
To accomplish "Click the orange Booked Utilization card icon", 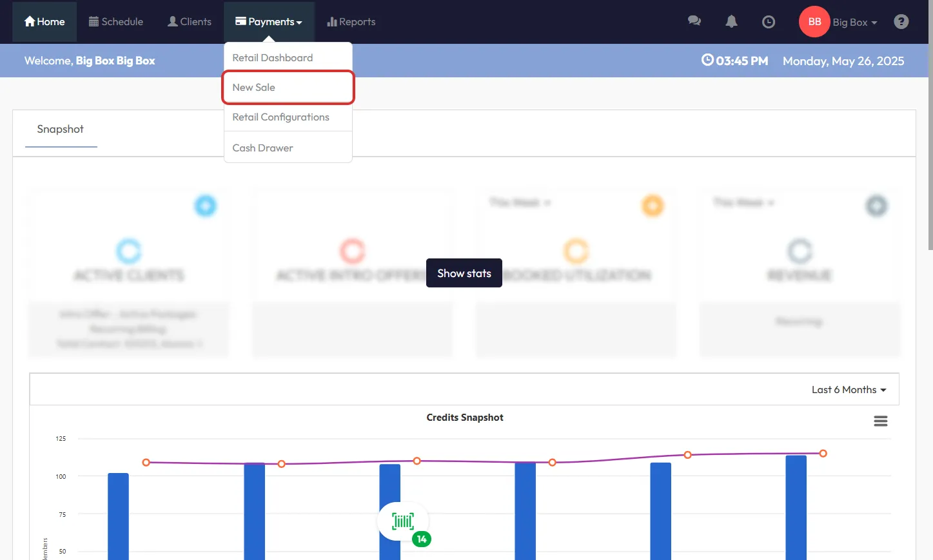I will pyautogui.click(x=652, y=206).
